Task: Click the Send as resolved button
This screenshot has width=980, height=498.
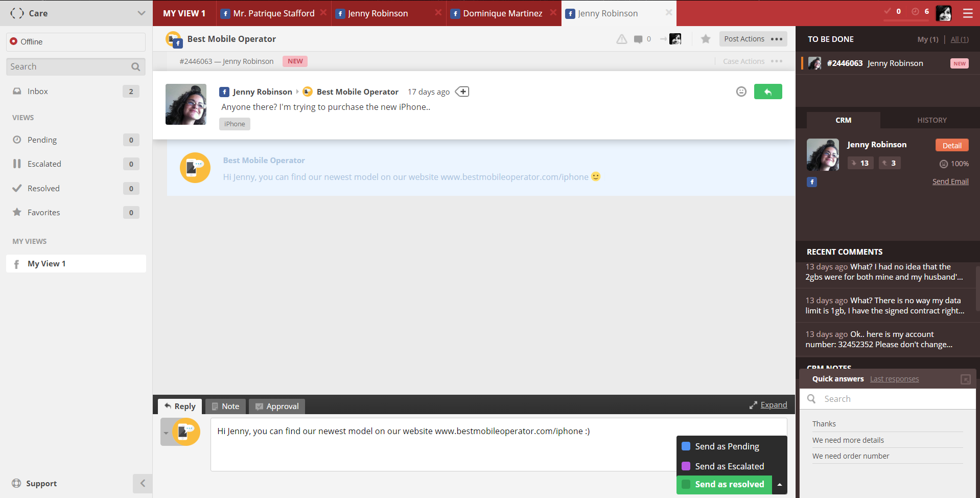Action: (724, 485)
